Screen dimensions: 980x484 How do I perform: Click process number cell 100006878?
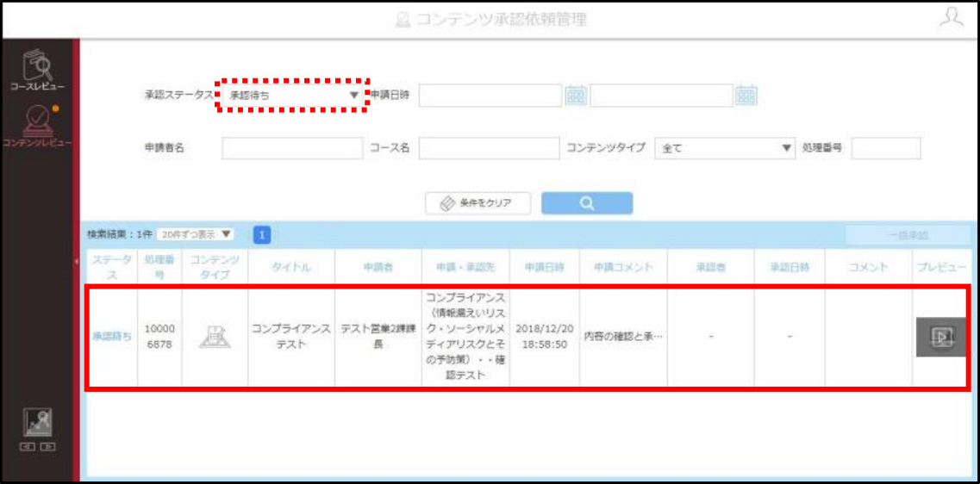click(x=160, y=337)
